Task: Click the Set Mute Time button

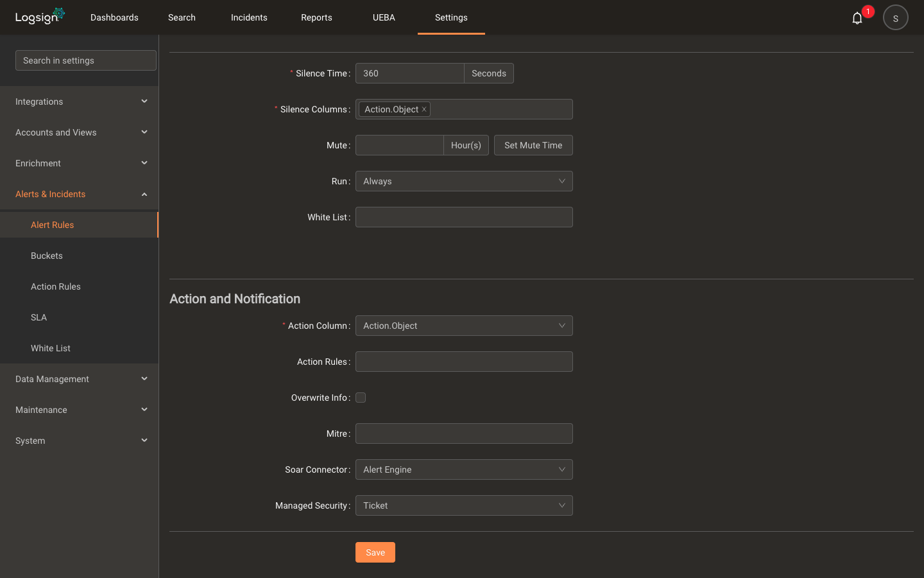Action: (x=533, y=145)
